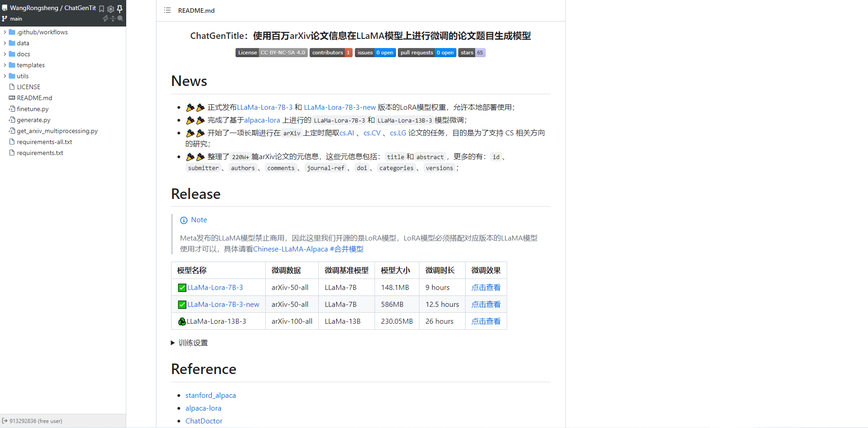Screen dimensions: 868x428
Task: Toggle the sidebar pin icon
Action: [x=120, y=9]
